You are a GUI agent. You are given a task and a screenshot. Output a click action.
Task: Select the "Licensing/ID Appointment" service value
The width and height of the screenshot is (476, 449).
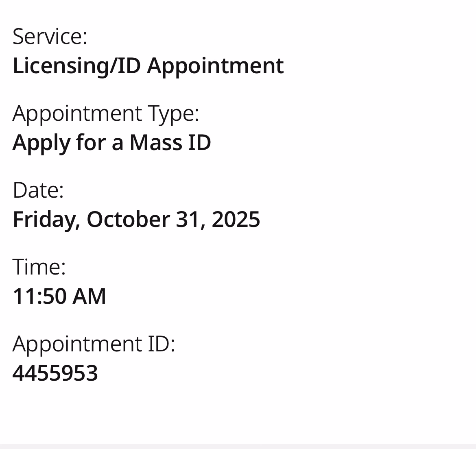pyautogui.click(x=148, y=65)
